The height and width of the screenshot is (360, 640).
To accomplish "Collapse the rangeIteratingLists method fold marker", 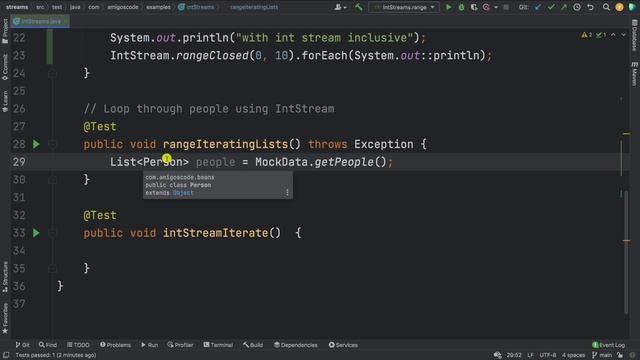I will [x=53, y=144].
